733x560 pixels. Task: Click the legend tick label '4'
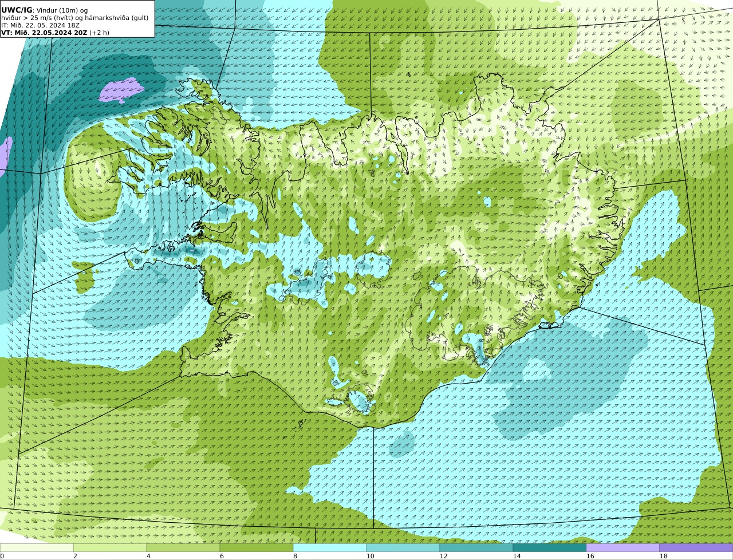pyautogui.click(x=148, y=556)
